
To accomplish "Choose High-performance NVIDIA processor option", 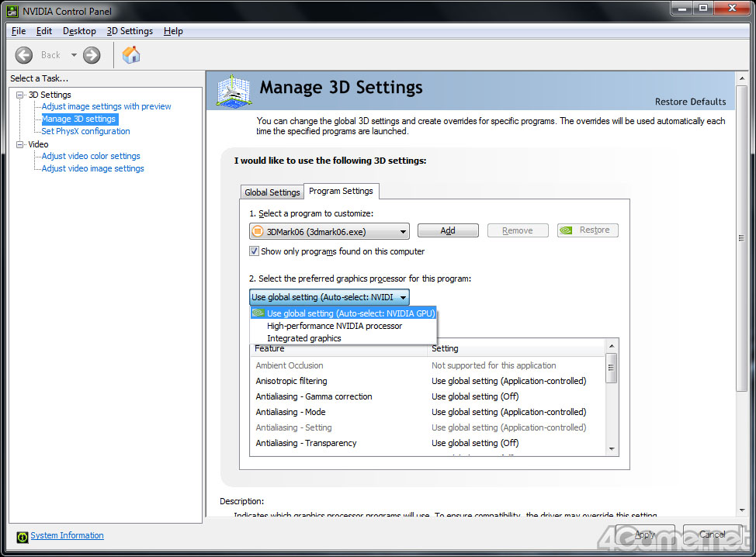I will click(x=343, y=326).
